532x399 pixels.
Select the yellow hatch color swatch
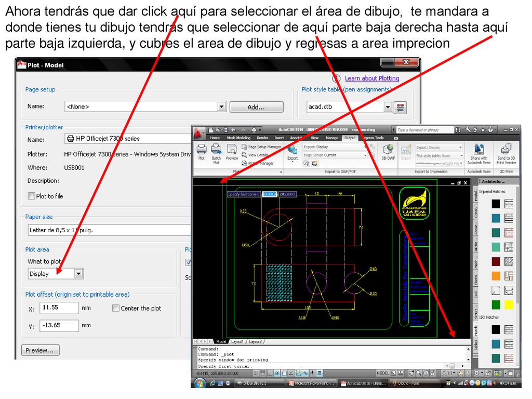click(x=509, y=304)
